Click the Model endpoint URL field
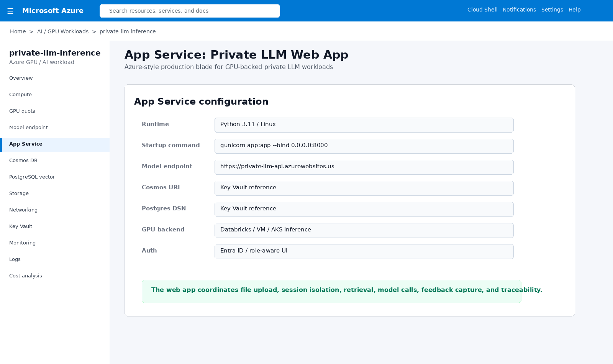This screenshot has width=613, height=364. click(x=364, y=167)
